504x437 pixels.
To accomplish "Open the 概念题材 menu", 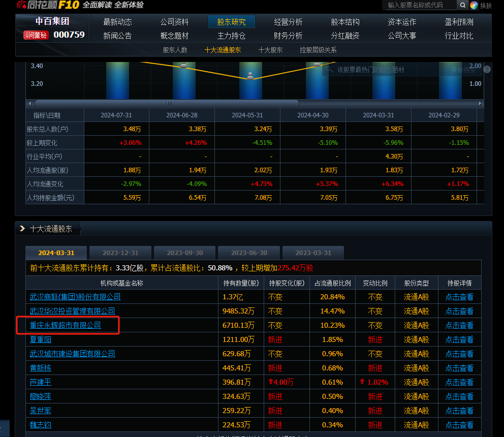I will tap(175, 36).
